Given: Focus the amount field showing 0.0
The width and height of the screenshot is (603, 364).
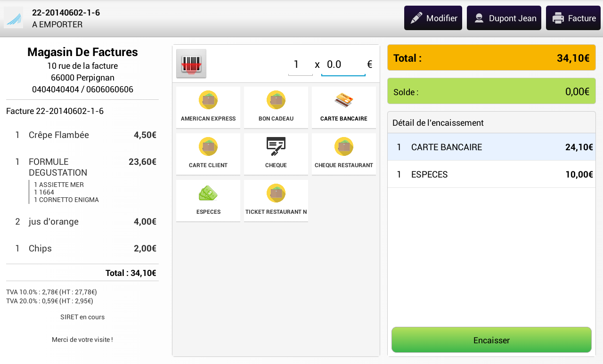Looking at the screenshot, I should (x=343, y=65).
